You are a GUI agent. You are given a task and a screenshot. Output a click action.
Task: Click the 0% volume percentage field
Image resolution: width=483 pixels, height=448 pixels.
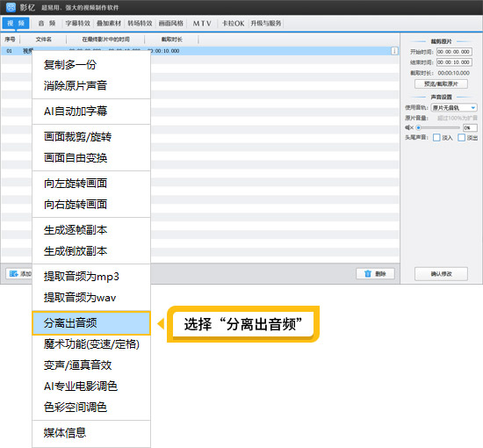(x=470, y=127)
